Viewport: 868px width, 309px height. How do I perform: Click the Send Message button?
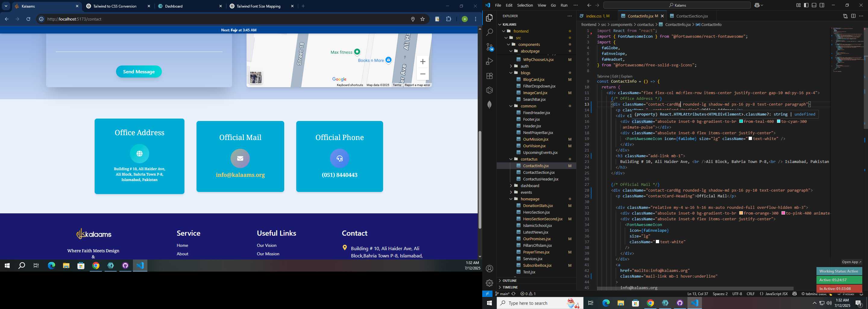click(x=139, y=72)
